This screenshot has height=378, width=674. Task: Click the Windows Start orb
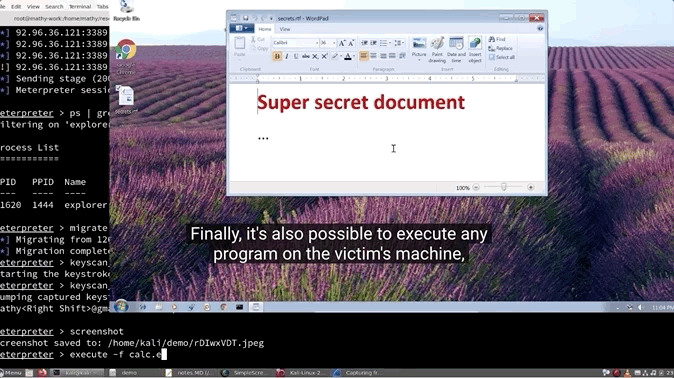[121, 307]
